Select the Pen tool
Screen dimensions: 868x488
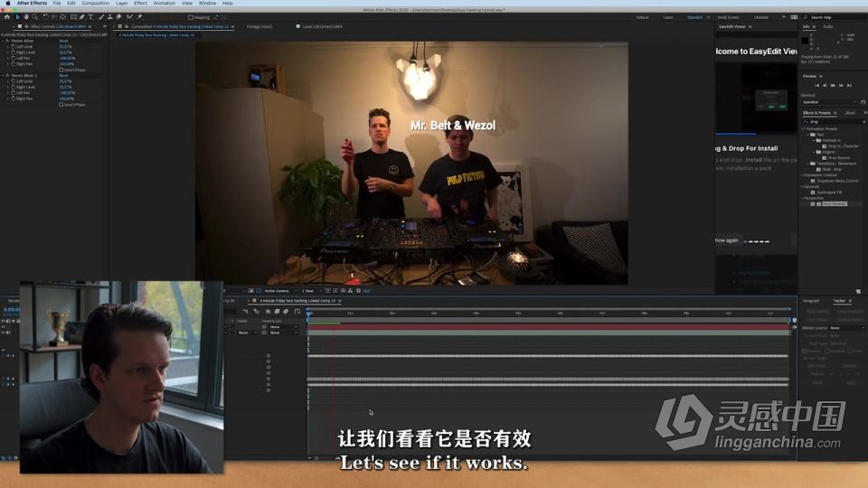82,17
